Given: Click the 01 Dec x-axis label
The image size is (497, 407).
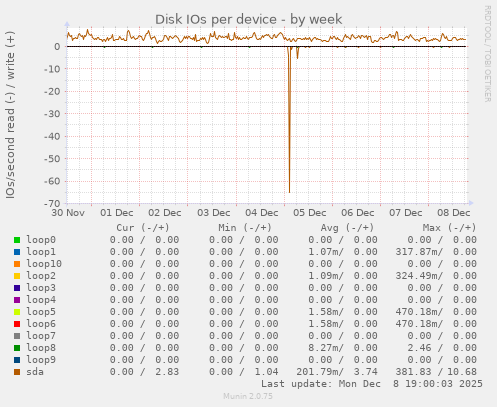Looking at the screenshot, I should coord(117,213).
